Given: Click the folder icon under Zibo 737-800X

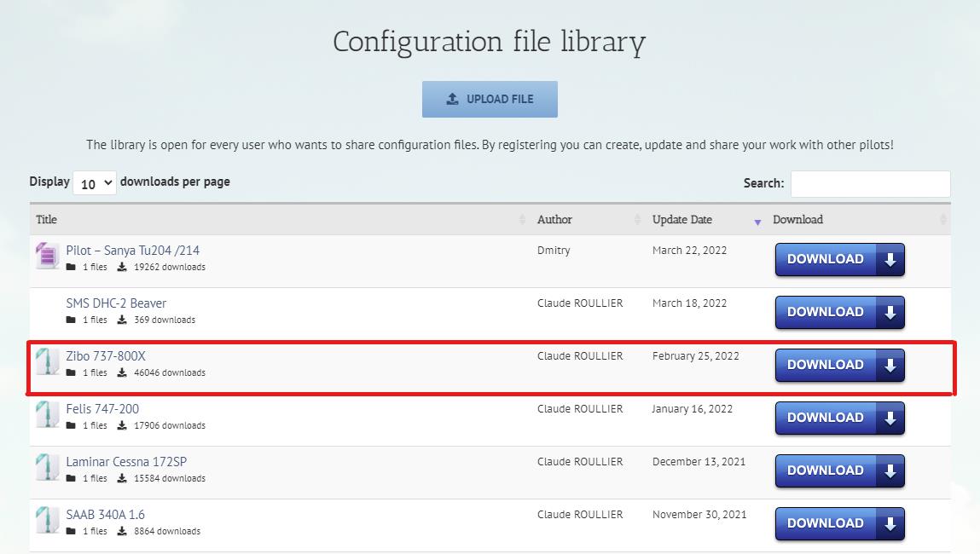Looking at the screenshot, I should point(71,372).
